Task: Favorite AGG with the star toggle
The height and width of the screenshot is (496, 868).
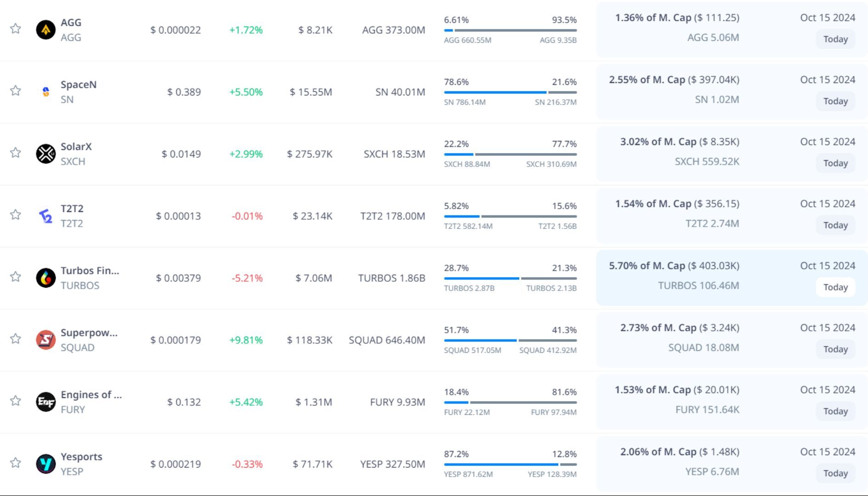Action: tap(16, 28)
